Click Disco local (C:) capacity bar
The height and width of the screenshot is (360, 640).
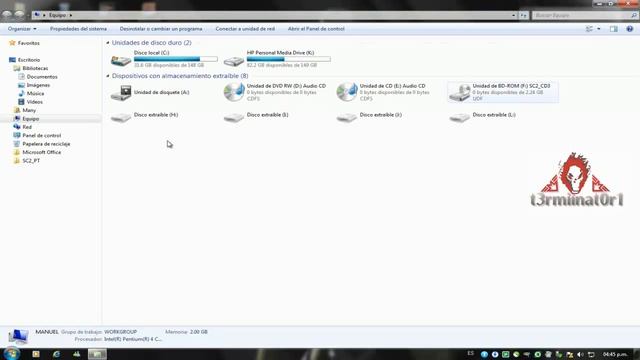coord(176,59)
